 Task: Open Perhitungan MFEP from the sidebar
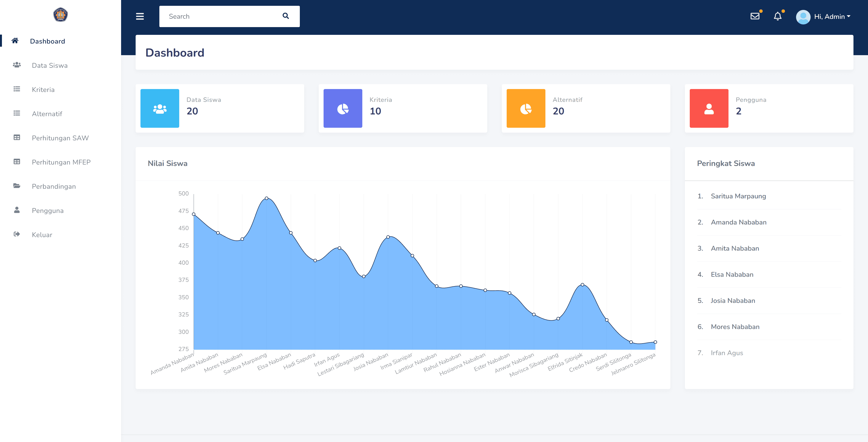point(61,162)
